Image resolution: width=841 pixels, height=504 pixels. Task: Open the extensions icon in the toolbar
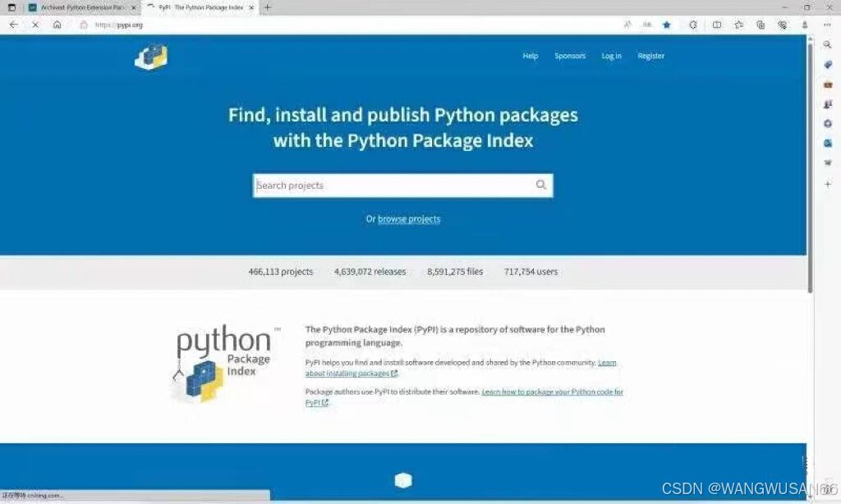693,25
